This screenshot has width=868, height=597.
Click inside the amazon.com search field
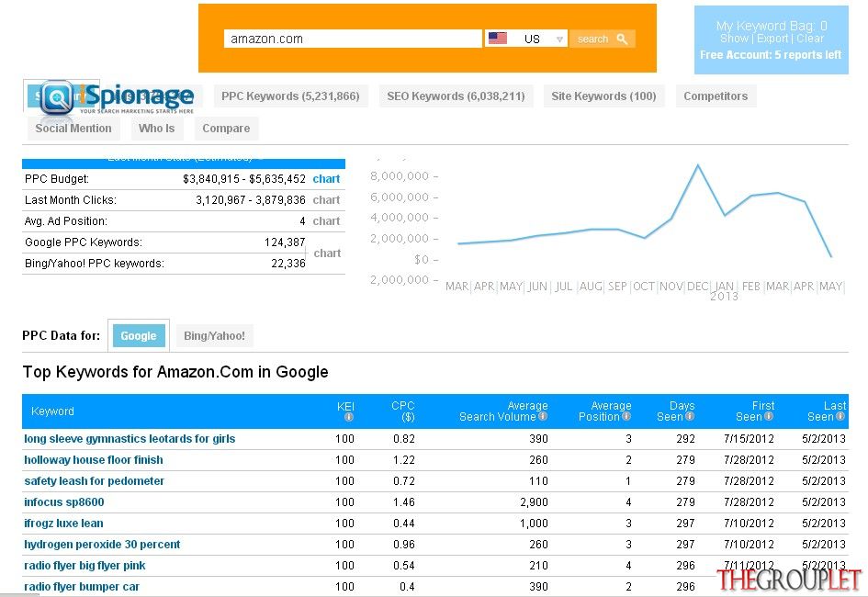coord(353,39)
